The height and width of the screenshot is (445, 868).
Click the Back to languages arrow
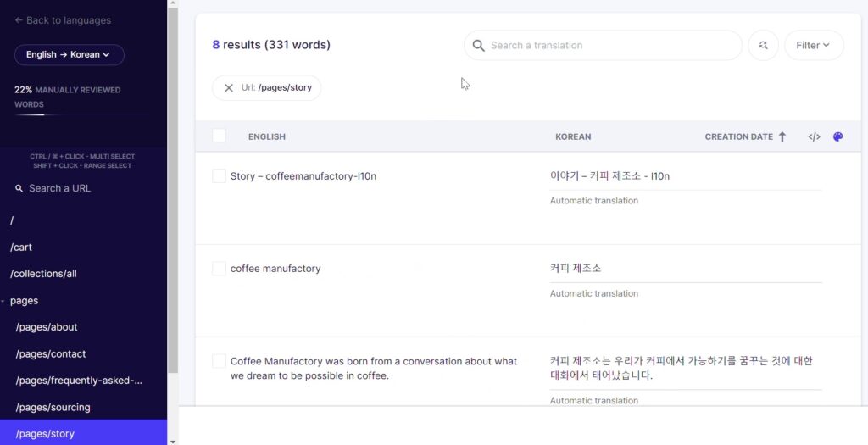(x=19, y=20)
